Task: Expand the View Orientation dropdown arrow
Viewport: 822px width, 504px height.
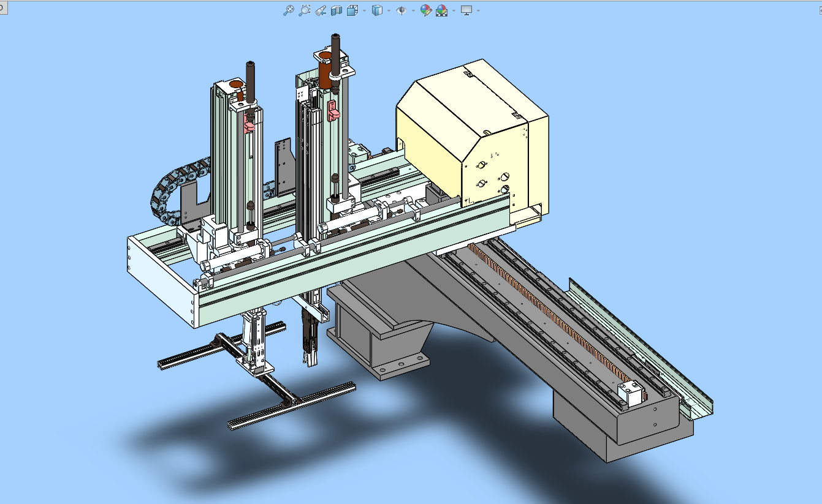Action: point(364,10)
